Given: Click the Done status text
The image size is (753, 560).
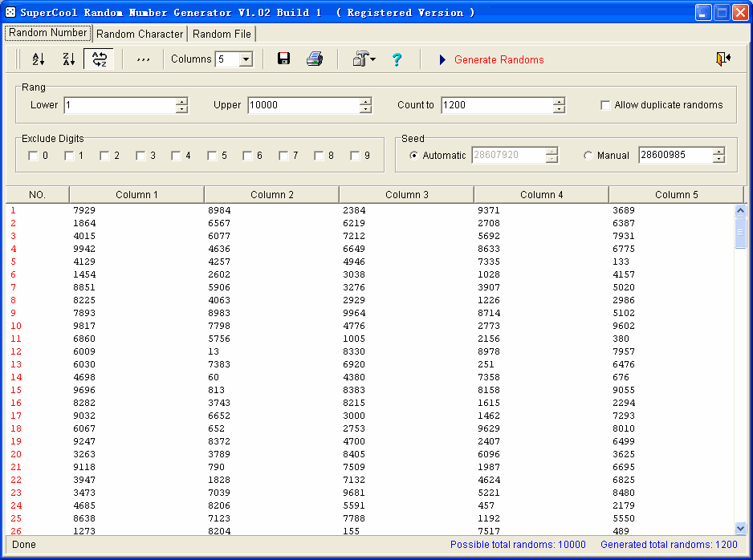Looking at the screenshot, I should click(24, 545).
